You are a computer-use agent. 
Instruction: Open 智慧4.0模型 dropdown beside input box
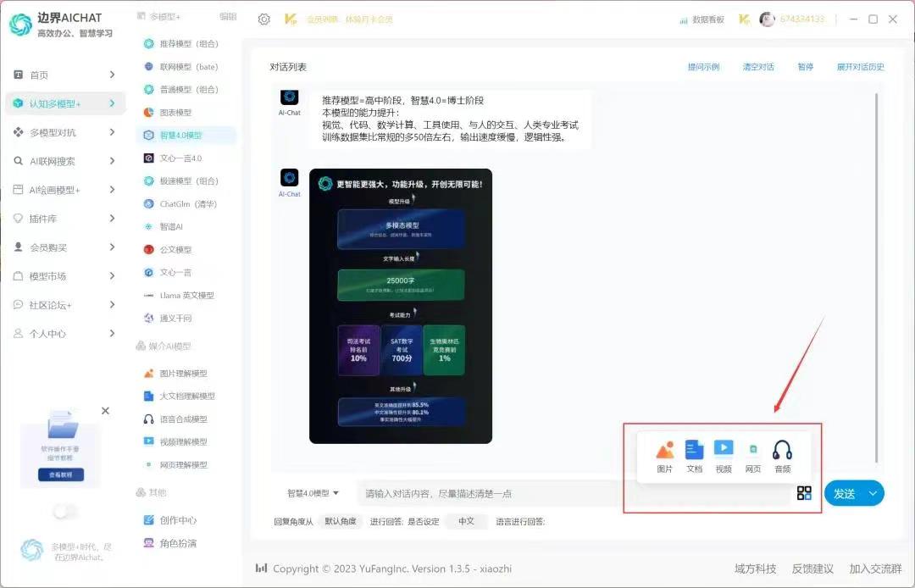point(313,493)
